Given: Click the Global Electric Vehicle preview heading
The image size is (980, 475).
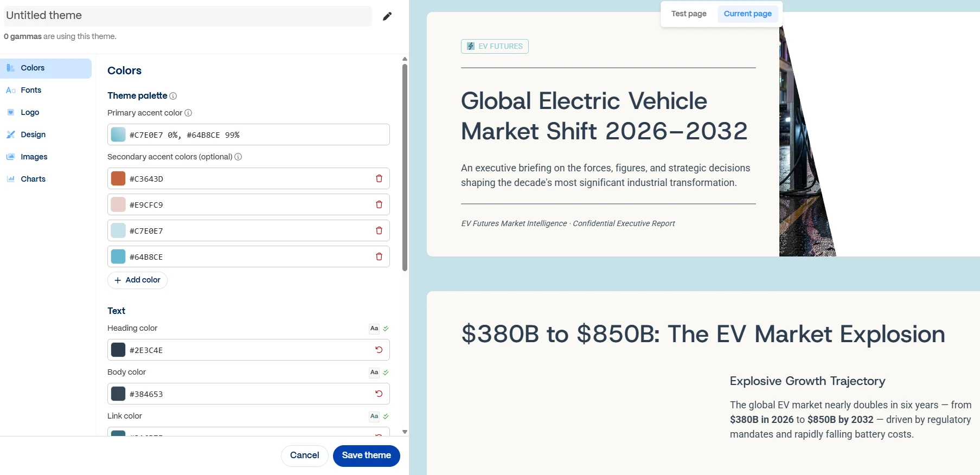Looking at the screenshot, I should point(604,116).
